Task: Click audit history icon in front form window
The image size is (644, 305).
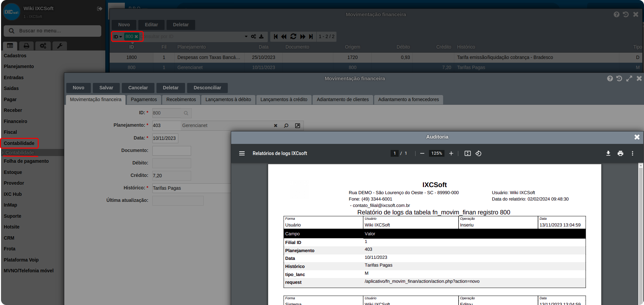Action: (619, 79)
